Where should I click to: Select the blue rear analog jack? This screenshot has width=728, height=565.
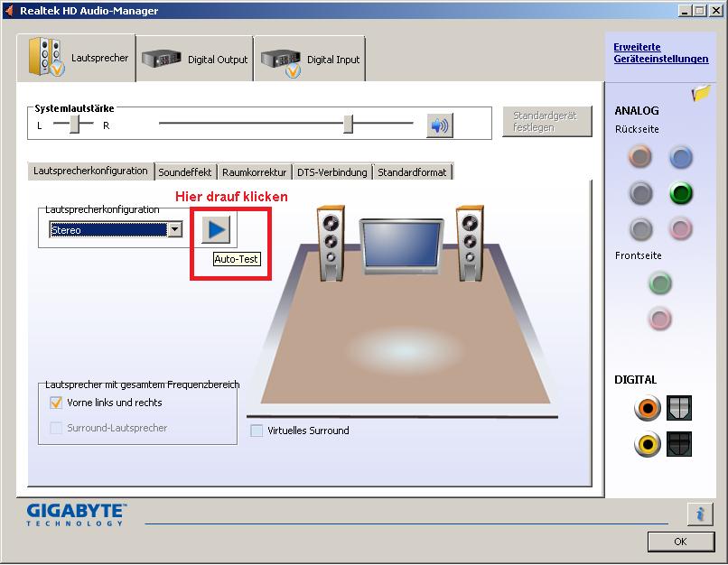681,158
